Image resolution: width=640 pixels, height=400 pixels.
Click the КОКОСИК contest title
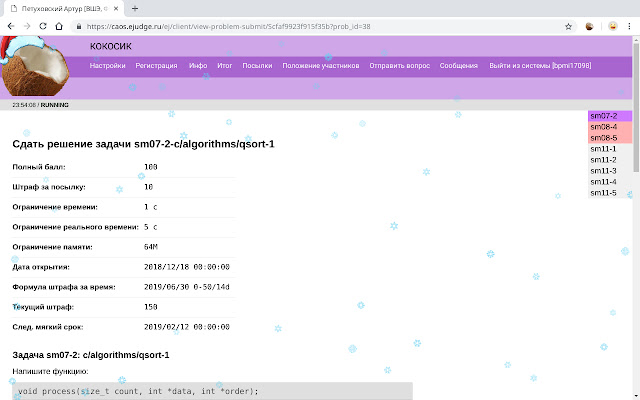coord(111,47)
